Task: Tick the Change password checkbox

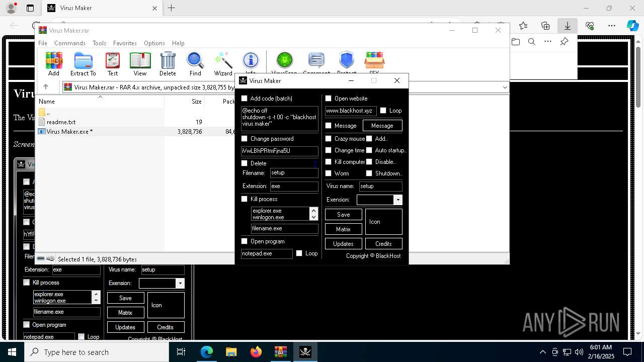Action: 245,139
